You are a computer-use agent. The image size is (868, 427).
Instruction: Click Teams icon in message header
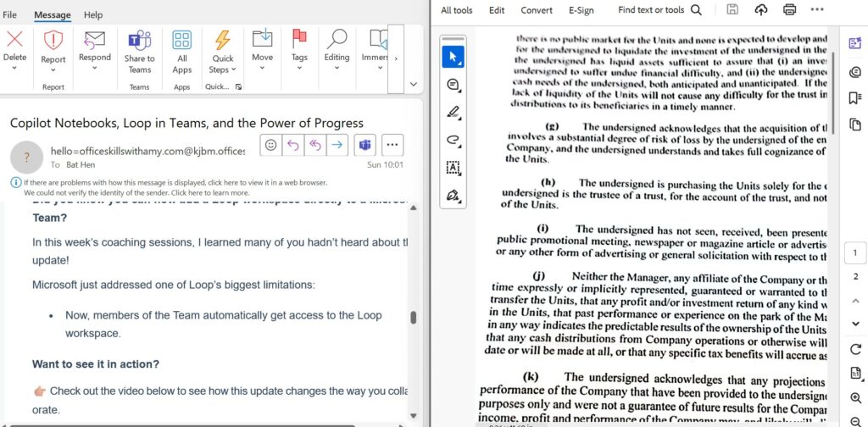tap(365, 145)
